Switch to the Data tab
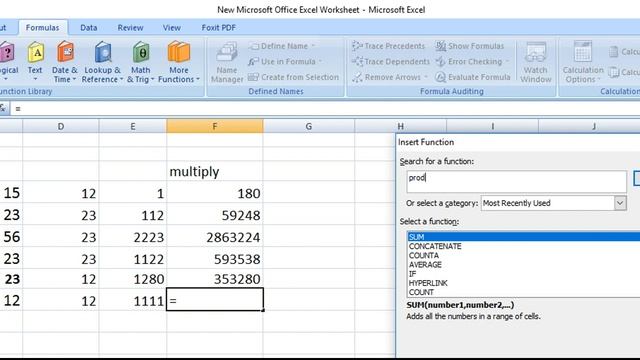640x360 pixels. 89,28
